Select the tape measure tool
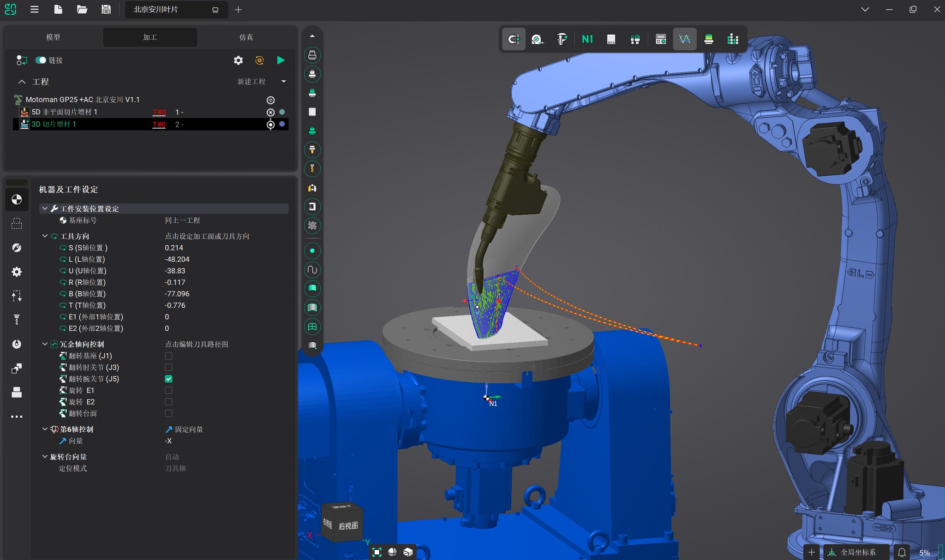 pos(537,39)
